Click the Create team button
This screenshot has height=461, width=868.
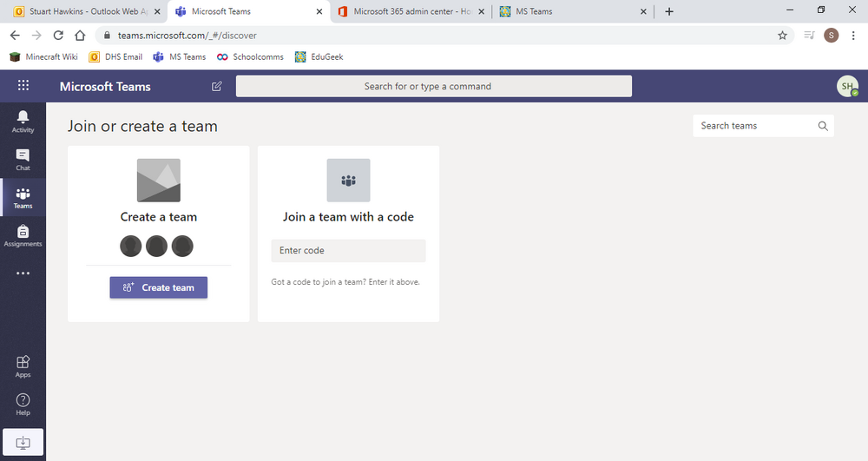158,287
